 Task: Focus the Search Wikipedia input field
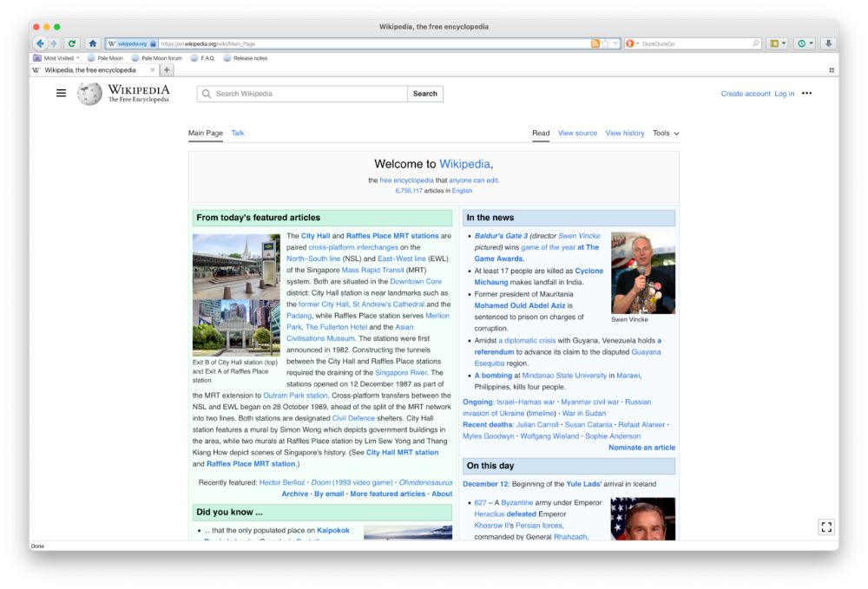point(302,94)
